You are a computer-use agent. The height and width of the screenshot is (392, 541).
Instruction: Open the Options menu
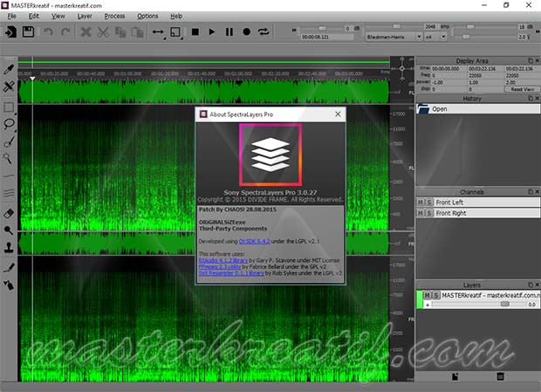[x=147, y=16]
